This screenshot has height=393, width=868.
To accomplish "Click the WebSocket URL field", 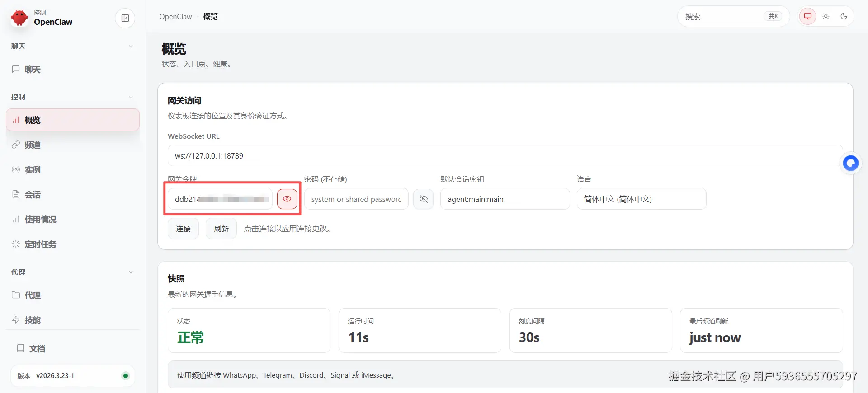I will (x=505, y=156).
